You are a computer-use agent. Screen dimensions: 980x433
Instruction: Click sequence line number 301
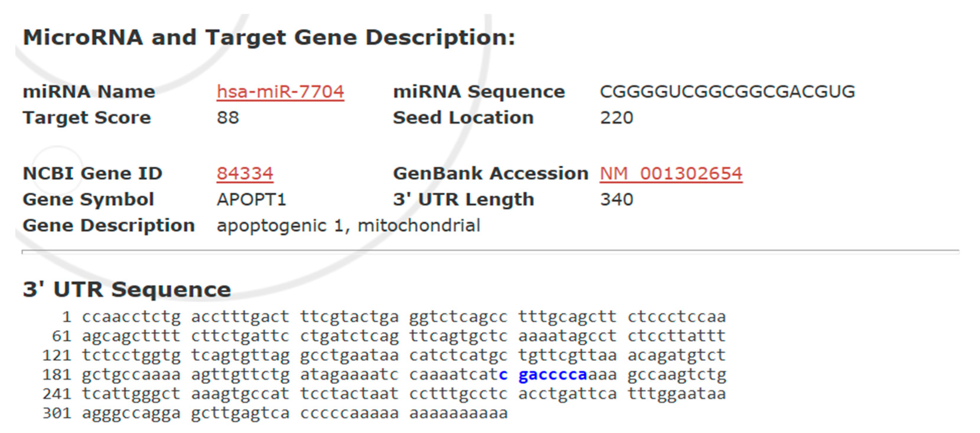57,413
